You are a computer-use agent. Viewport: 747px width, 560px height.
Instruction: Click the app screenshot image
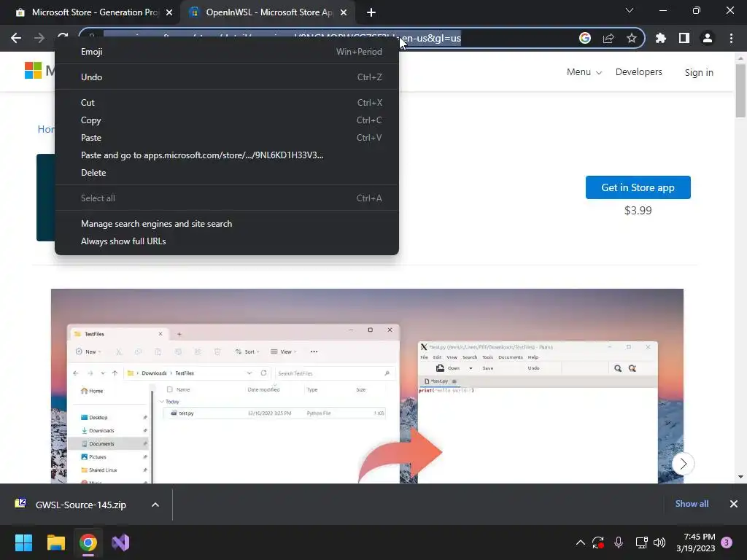(367, 386)
